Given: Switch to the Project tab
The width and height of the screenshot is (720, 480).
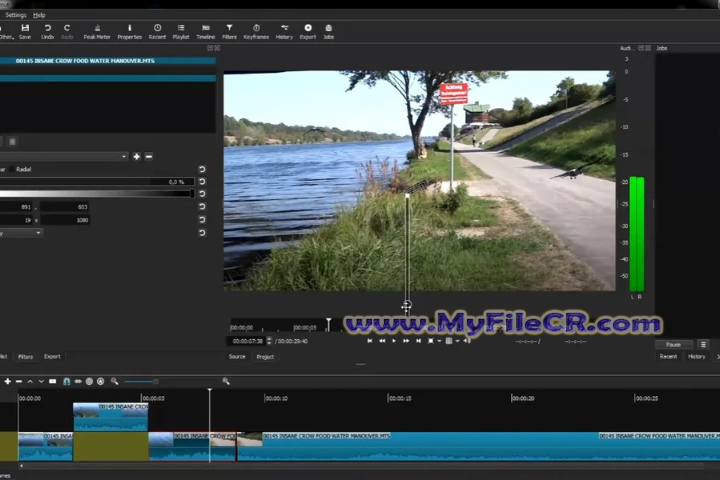Looking at the screenshot, I should coord(265,356).
